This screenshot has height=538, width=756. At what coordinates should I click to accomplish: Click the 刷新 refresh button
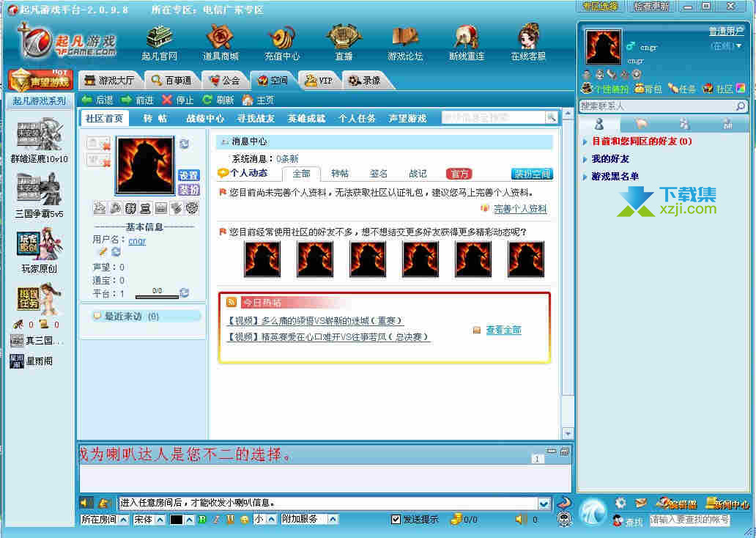click(218, 100)
